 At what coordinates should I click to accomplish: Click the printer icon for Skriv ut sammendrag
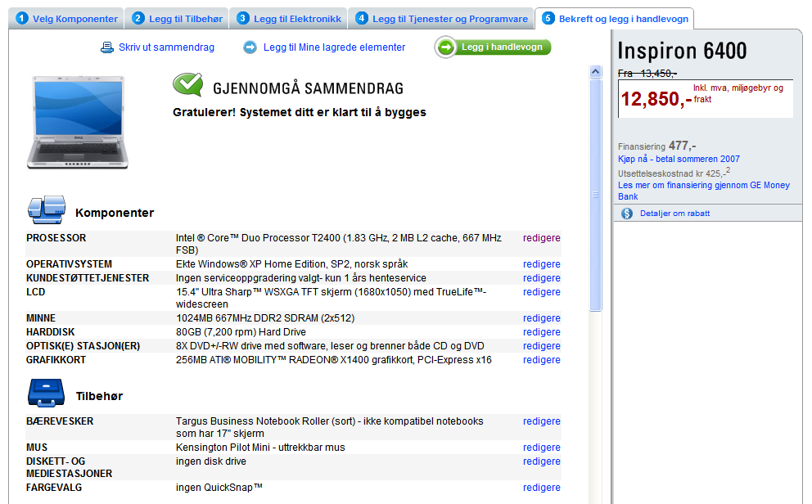(x=106, y=47)
